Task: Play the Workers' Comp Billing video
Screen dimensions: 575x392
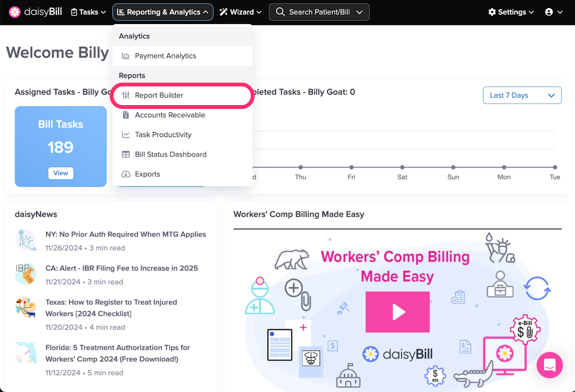Action: click(x=397, y=312)
